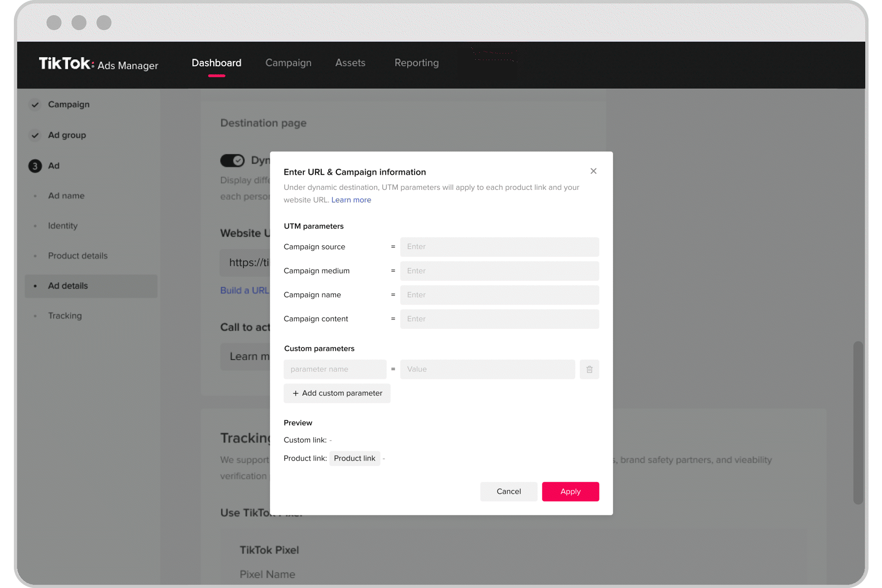
Task: Click the delete icon for custom parameter
Action: coord(589,369)
